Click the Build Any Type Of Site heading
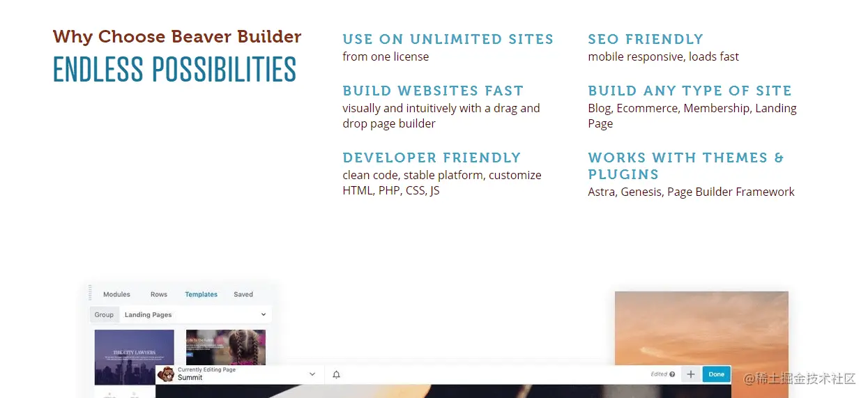 pos(690,91)
